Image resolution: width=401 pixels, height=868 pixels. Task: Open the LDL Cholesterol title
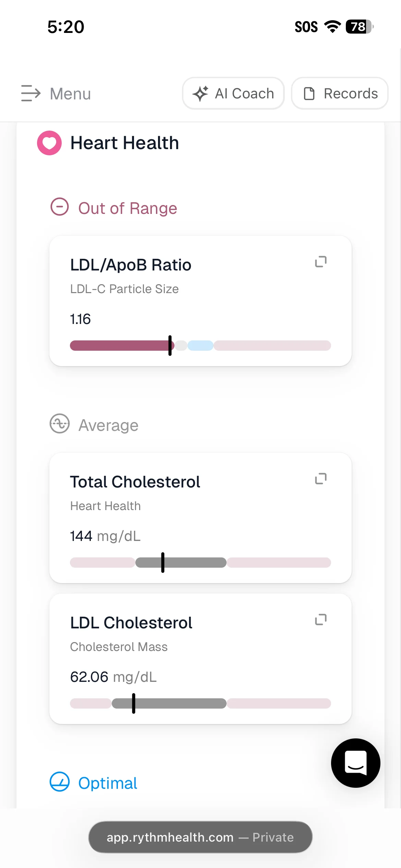(131, 623)
